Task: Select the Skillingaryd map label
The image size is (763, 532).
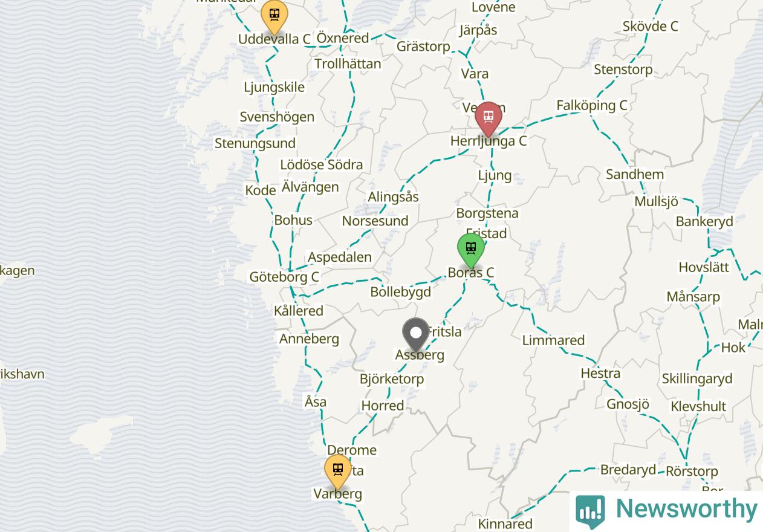Action: coord(696,379)
